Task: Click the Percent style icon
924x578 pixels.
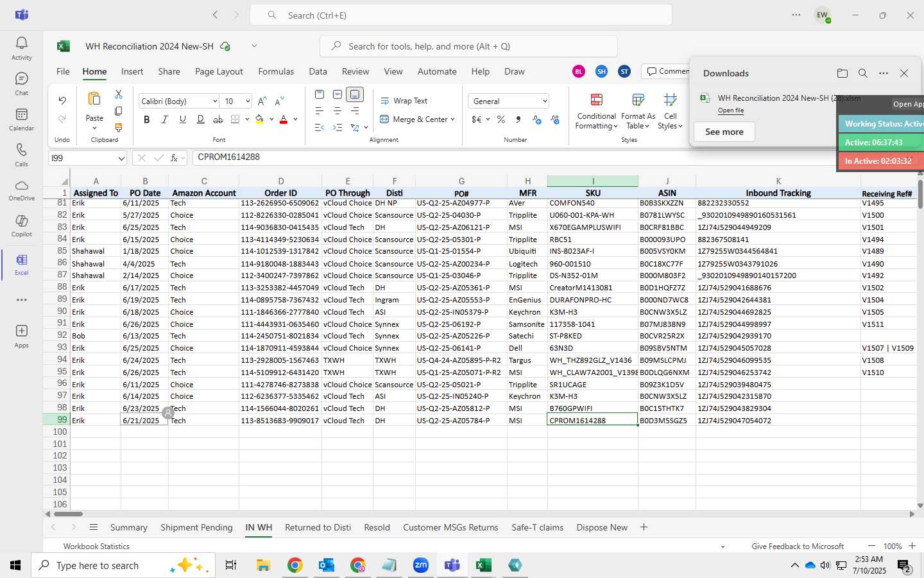Action: (x=501, y=119)
